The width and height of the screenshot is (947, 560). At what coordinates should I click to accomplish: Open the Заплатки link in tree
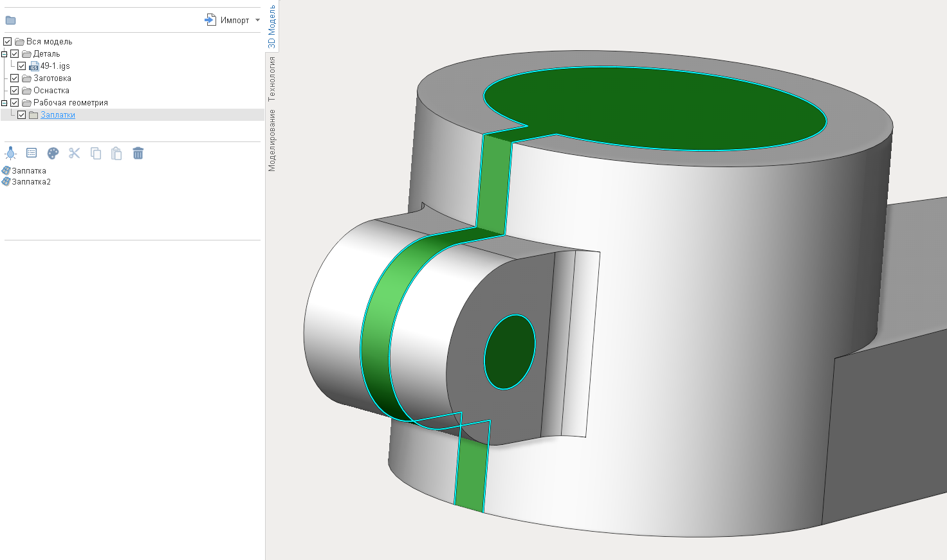(58, 115)
